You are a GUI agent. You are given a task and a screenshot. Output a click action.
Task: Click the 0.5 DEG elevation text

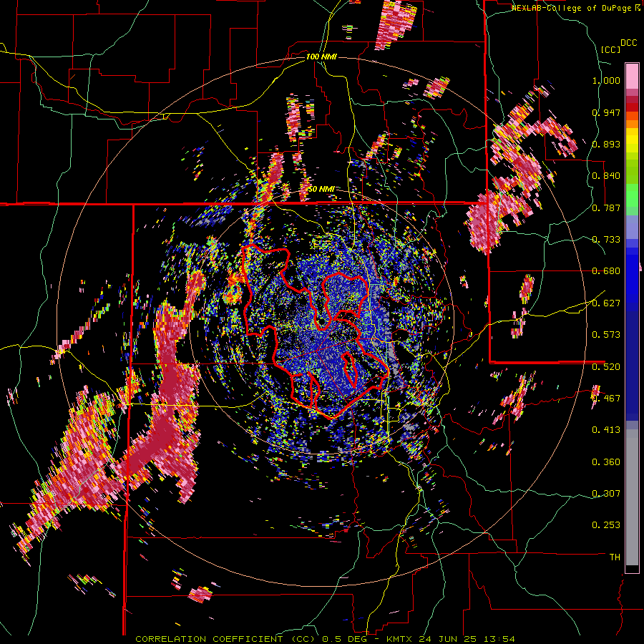point(345,639)
